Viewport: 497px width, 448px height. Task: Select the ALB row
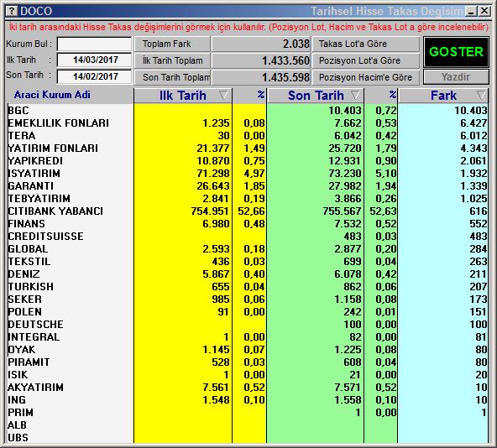pyautogui.click(x=247, y=425)
